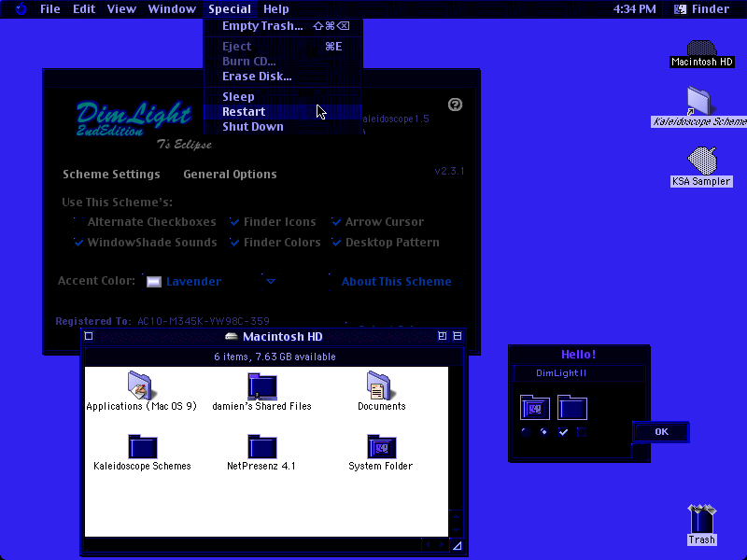The width and height of the screenshot is (747, 560).
Task: Switch to the General Options tab
Action: [x=230, y=175]
